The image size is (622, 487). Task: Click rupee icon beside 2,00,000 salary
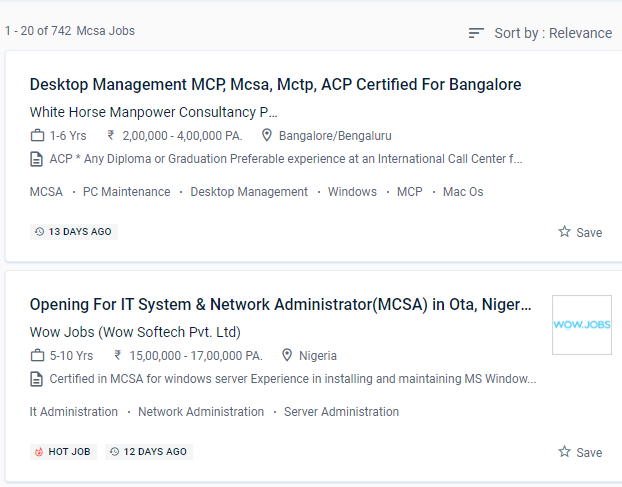tap(111, 135)
